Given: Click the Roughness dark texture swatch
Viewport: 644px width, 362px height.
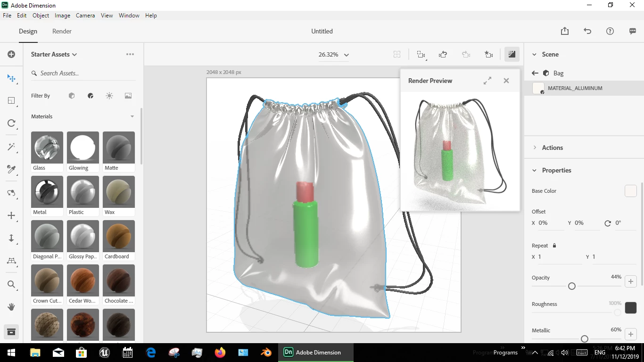Looking at the screenshot, I should pos(631,308).
